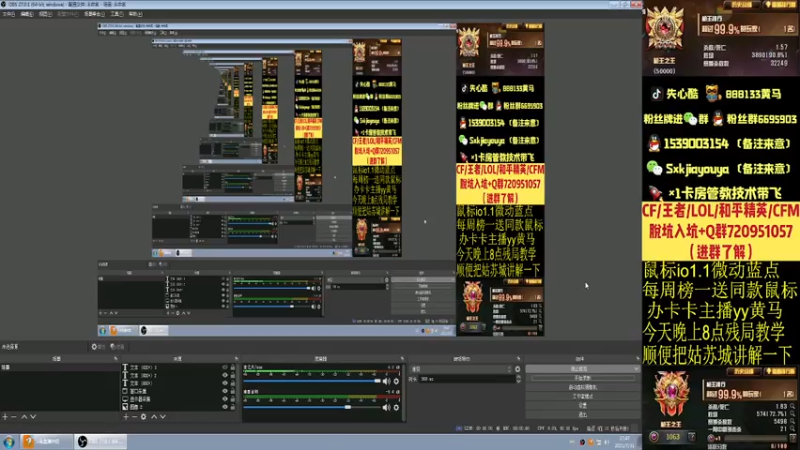Move selected source up in Sources list
This screenshot has height=450, width=800.
click(154, 417)
